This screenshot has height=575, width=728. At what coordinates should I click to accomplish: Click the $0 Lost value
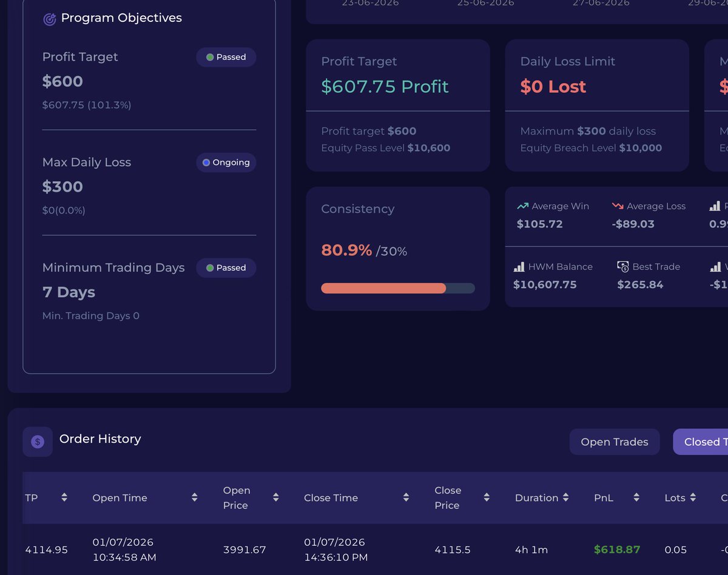click(x=553, y=87)
